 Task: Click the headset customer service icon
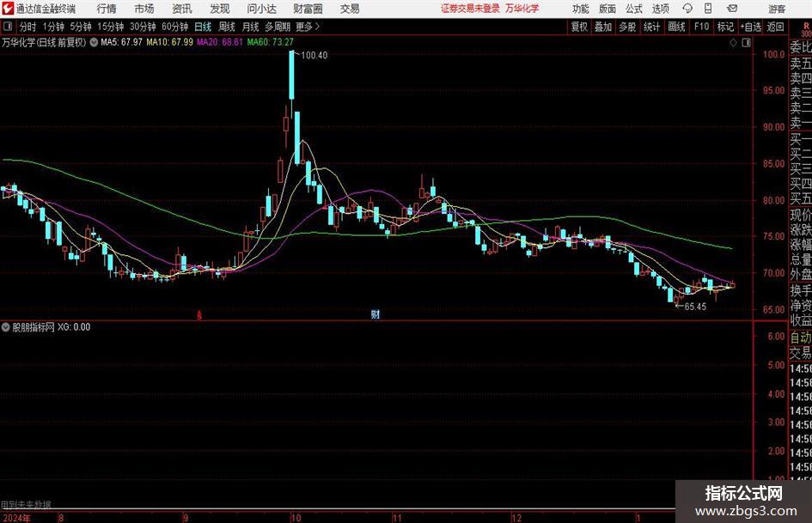(x=687, y=9)
